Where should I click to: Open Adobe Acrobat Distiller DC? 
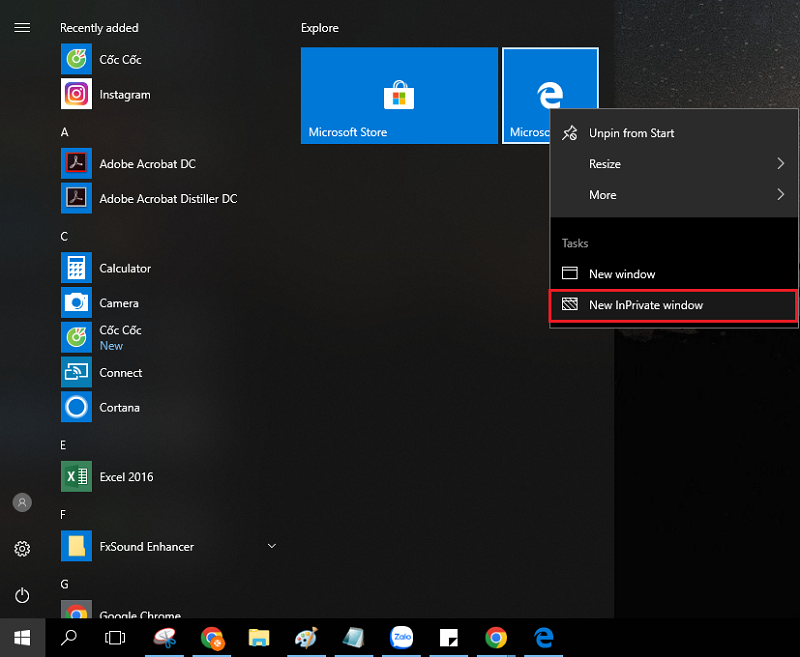click(167, 199)
